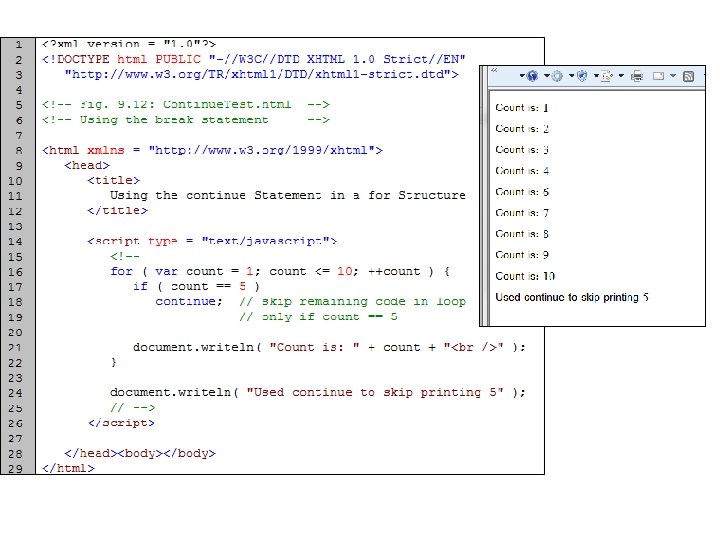Click the "// only if count == 5" comment
720x540 pixels.
318,317
